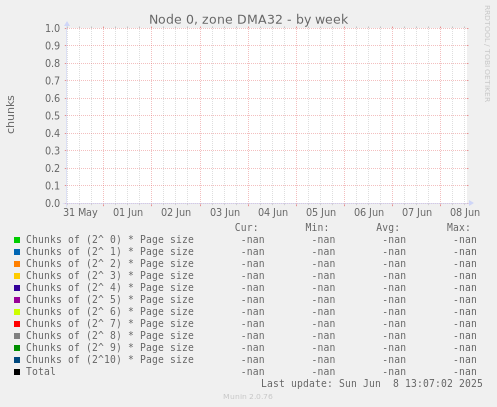Click the 'Total' legend label
The image size is (497, 407).
coord(41,371)
